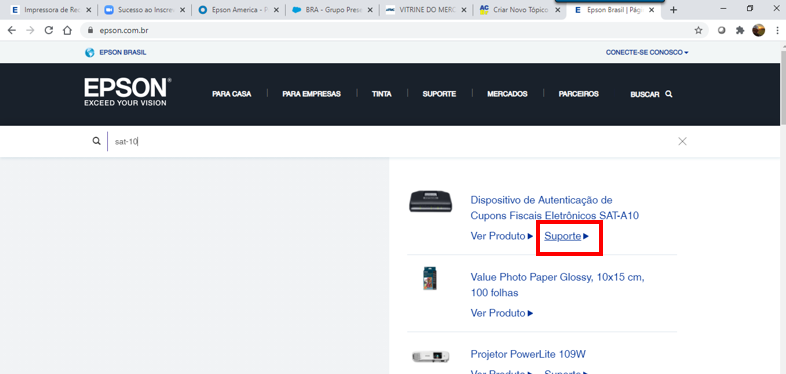This screenshot has width=786, height=374.
Task: Click the PowerLite 109W projector thumbnail
Action: pos(431,356)
